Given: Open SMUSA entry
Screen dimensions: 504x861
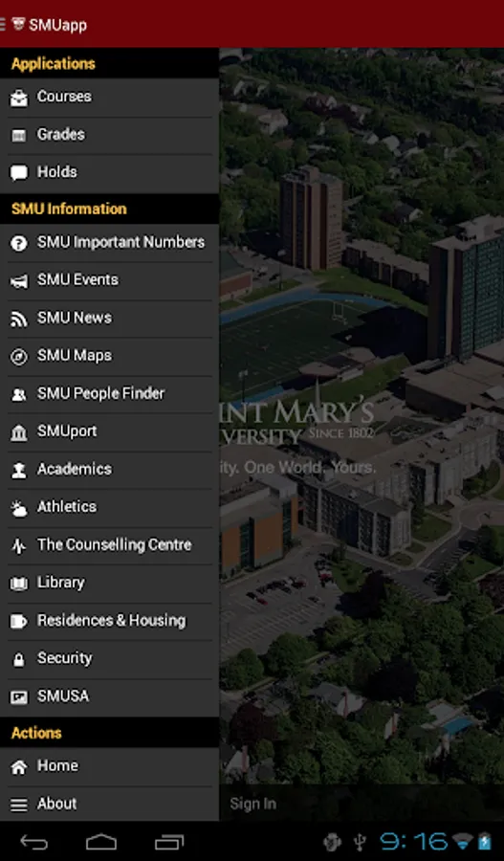Looking at the screenshot, I should (x=109, y=697).
